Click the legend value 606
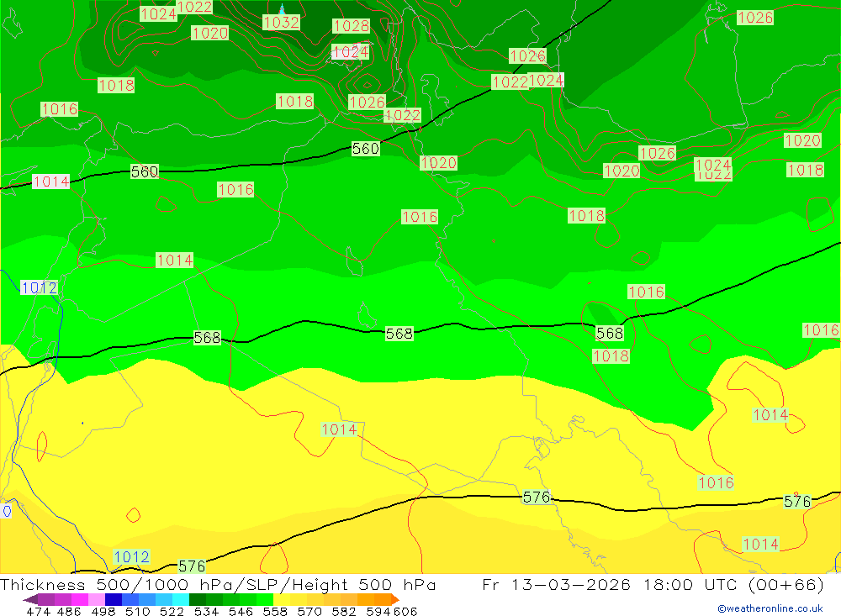The width and height of the screenshot is (841, 616). (405, 611)
